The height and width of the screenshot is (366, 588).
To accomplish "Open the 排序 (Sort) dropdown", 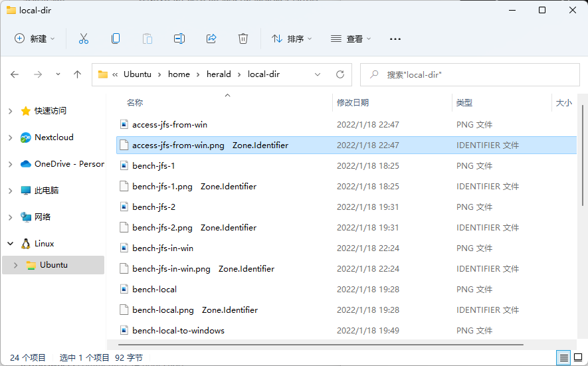I will point(292,39).
